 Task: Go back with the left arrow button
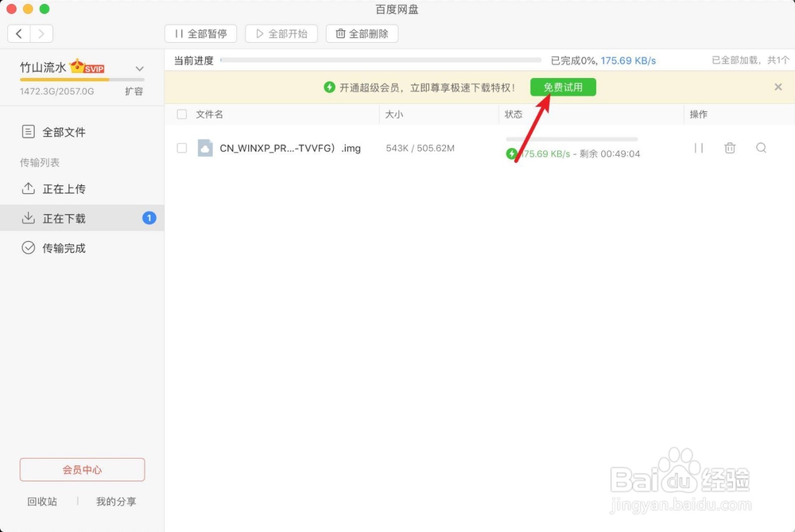pos(19,34)
